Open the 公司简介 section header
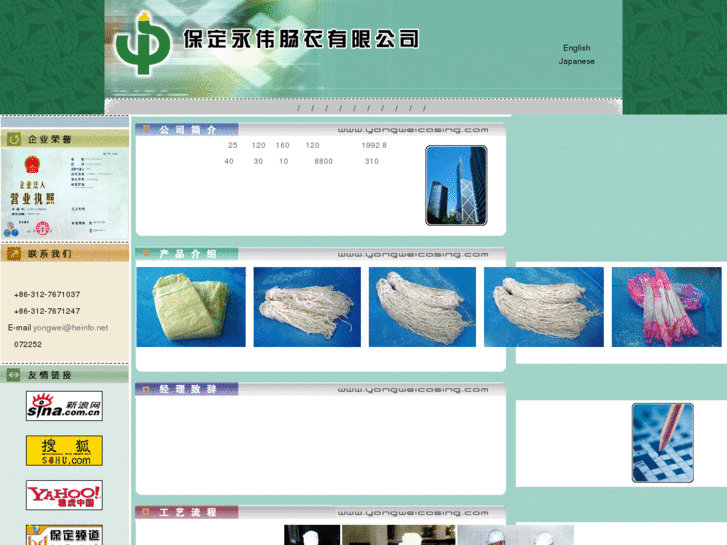The height and width of the screenshot is (545, 727). (187, 129)
